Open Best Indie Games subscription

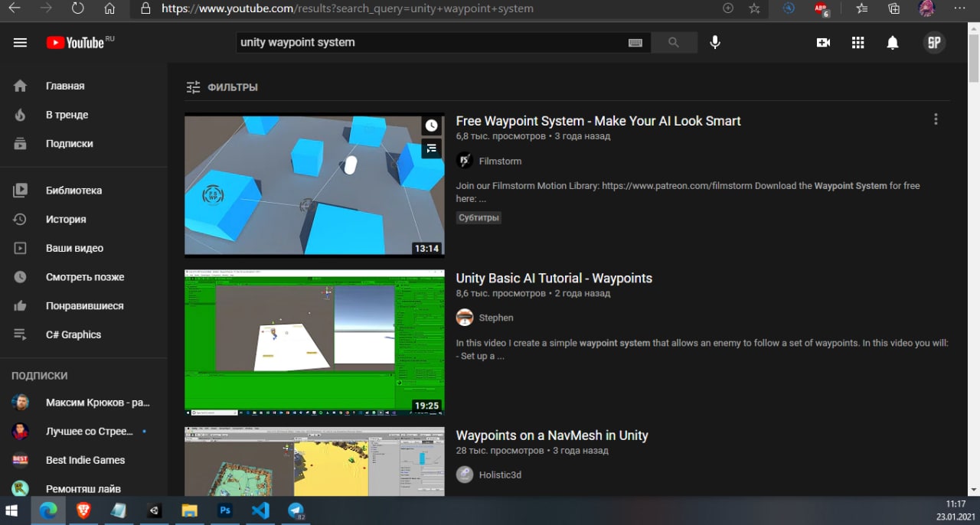point(83,460)
